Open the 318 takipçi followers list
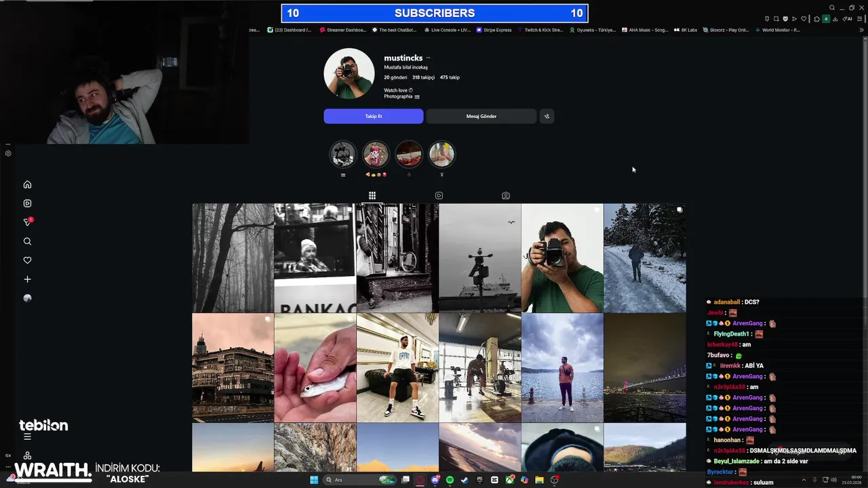 [x=423, y=77]
